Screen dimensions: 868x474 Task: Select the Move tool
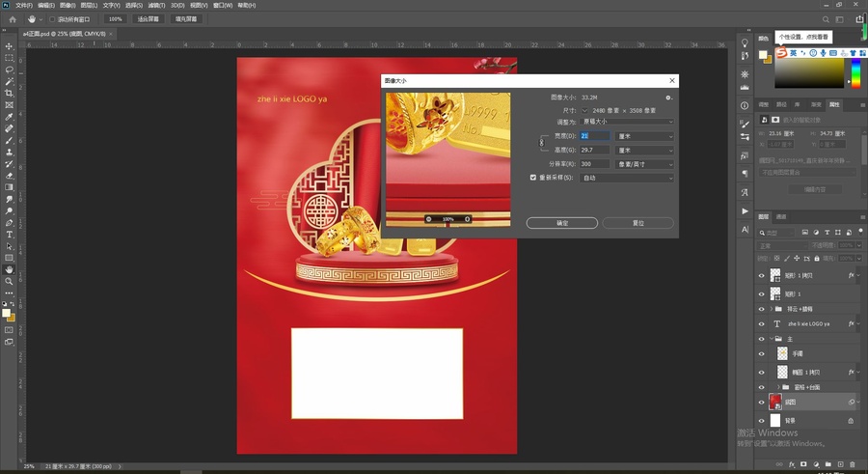tap(9, 46)
